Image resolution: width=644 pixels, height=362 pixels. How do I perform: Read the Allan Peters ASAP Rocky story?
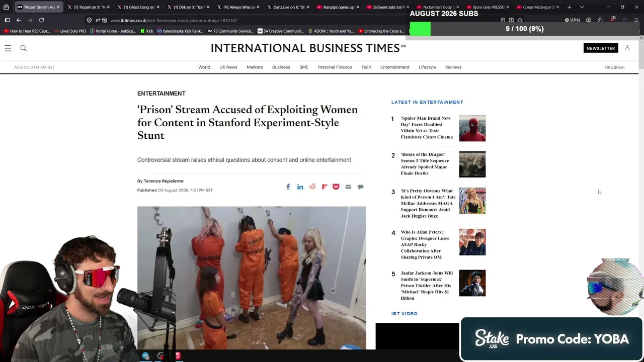coord(425,245)
